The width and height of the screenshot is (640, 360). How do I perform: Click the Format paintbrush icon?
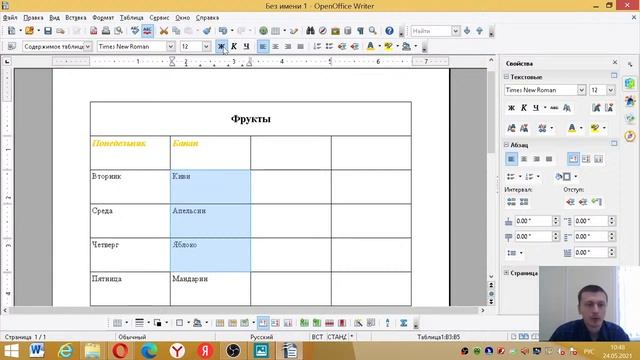click(207, 31)
